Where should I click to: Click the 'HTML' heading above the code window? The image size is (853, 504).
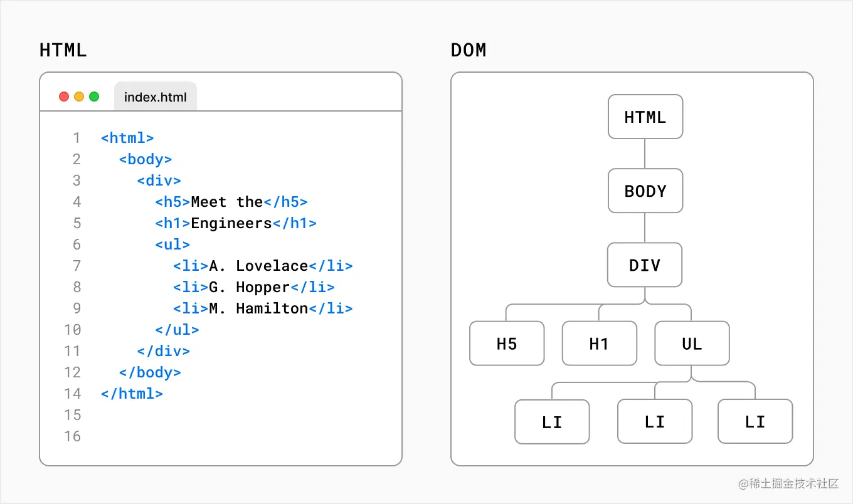click(63, 50)
